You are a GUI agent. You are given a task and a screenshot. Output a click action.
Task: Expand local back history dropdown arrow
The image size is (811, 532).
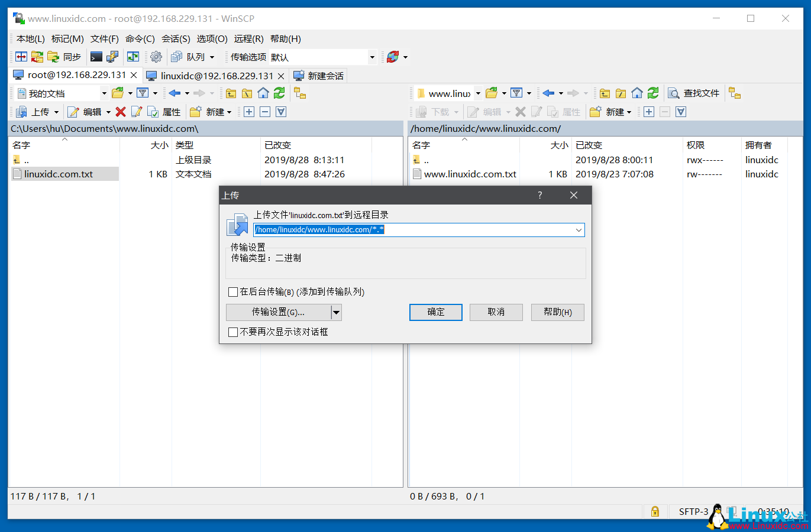click(187, 93)
